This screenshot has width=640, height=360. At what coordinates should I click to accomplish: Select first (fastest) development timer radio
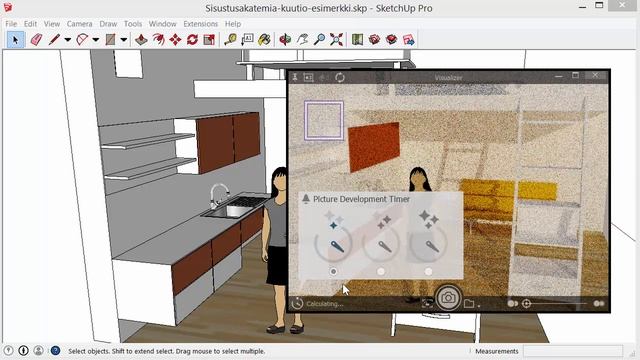point(333,271)
